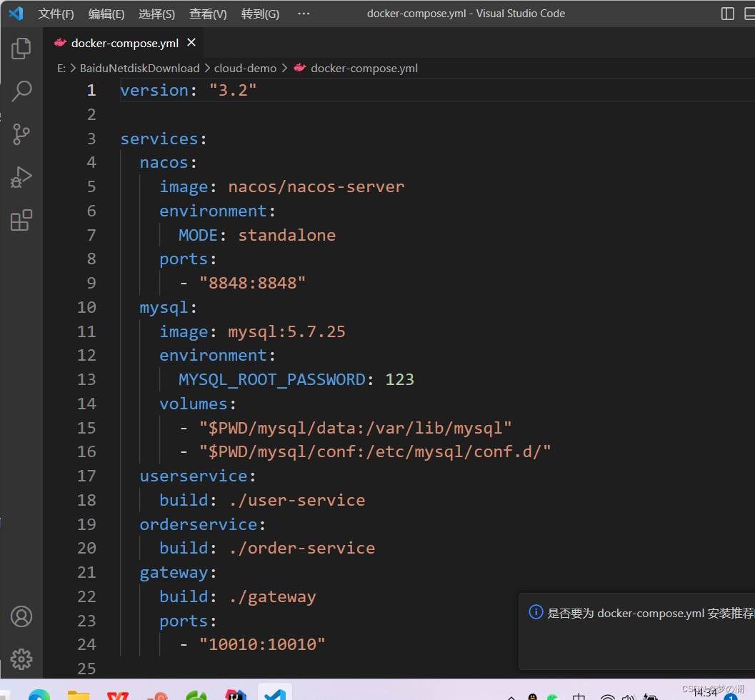This screenshot has height=700, width=755.
Task: Click the docker-compose.yml breadcrumb
Action: pyautogui.click(x=364, y=69)
